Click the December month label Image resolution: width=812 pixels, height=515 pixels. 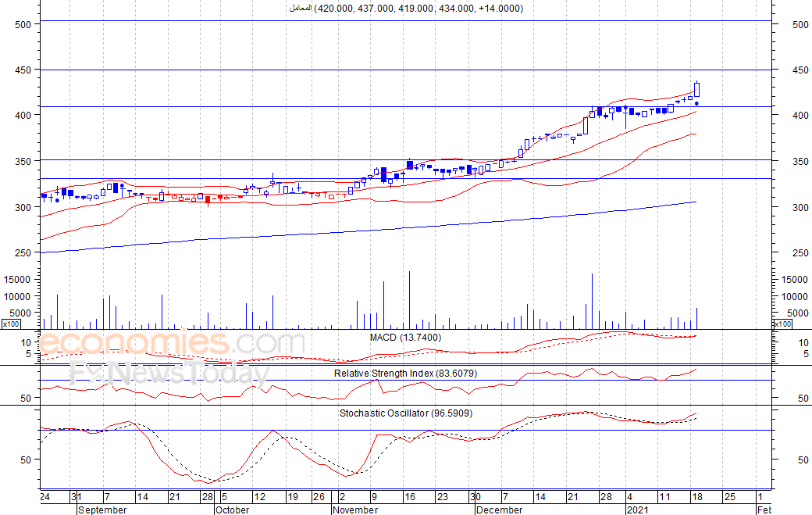499,510
